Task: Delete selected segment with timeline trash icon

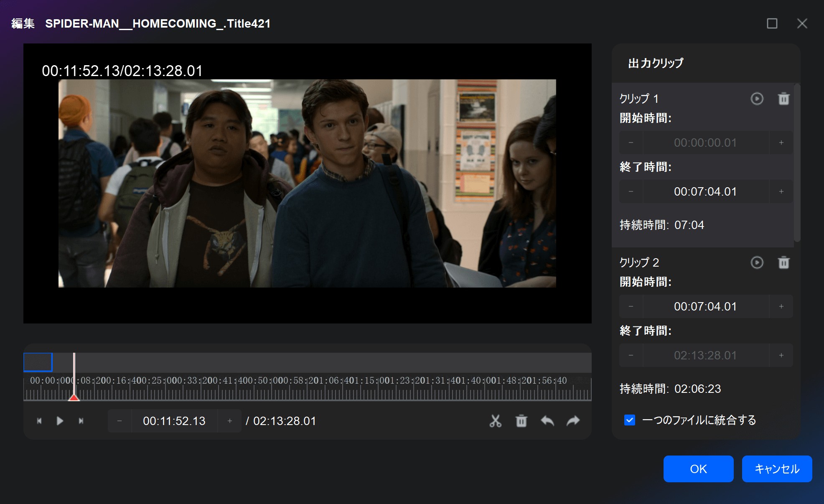Action: (521, 421)
